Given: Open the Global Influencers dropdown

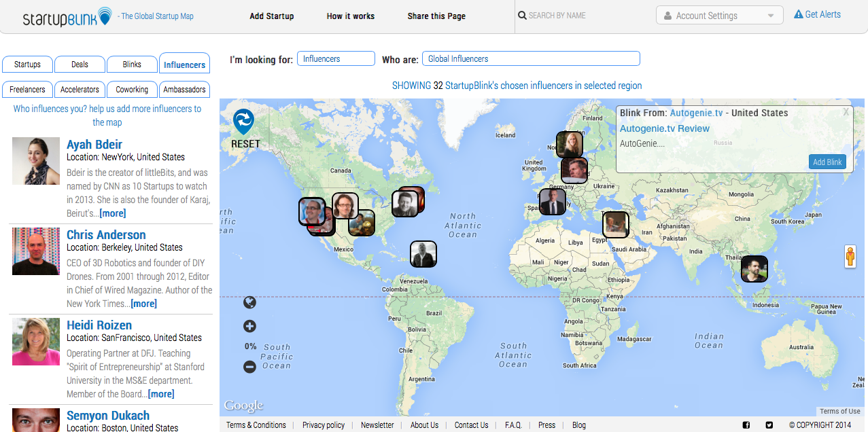Looking at the screenshot, I should click(530, 59).
